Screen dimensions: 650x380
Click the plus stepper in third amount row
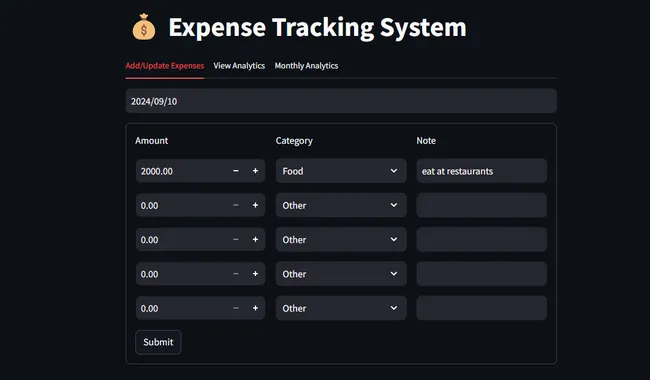255,240
